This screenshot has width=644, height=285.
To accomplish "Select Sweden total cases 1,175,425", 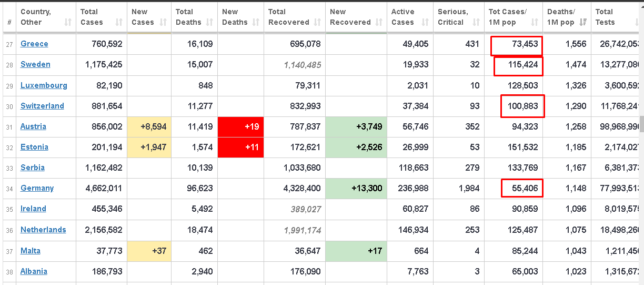I will click(104, 64).
